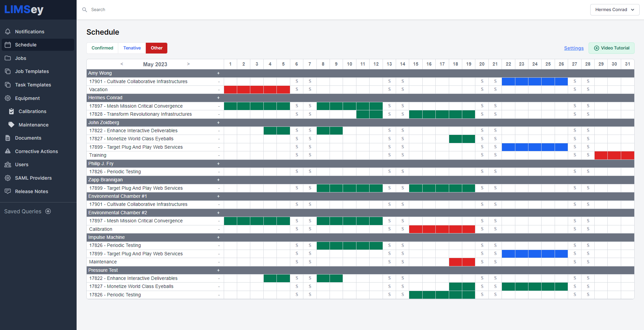
Task: Go to next month arrow after May 2023
Action: tap(188, 64)
